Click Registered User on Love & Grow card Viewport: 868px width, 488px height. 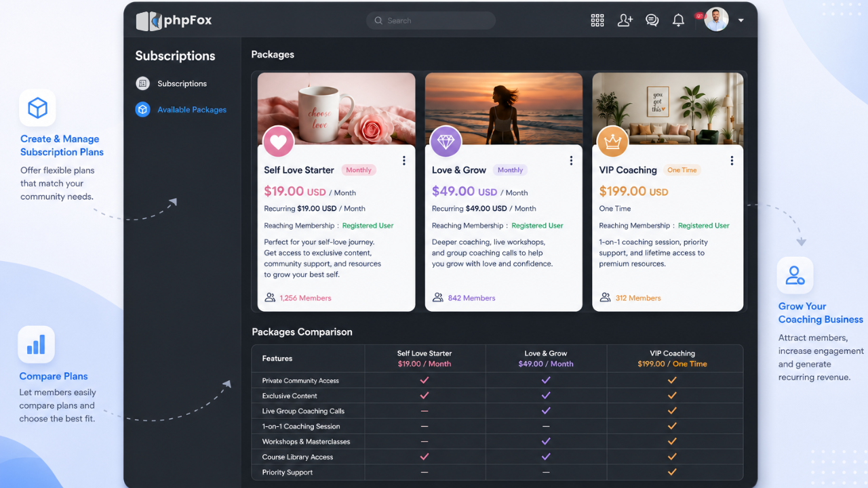(537, 226)
